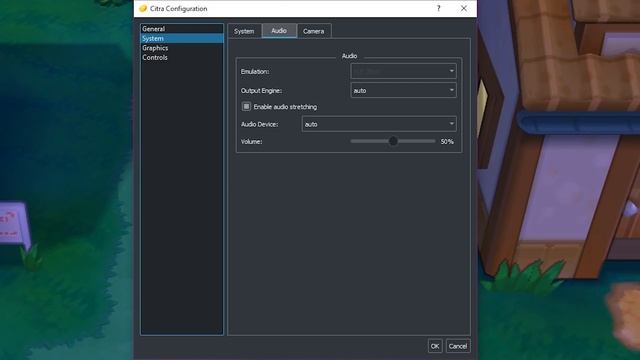Open the Graphics settings category
This screenshot has height=360, width=640.
tap(182, 48)
